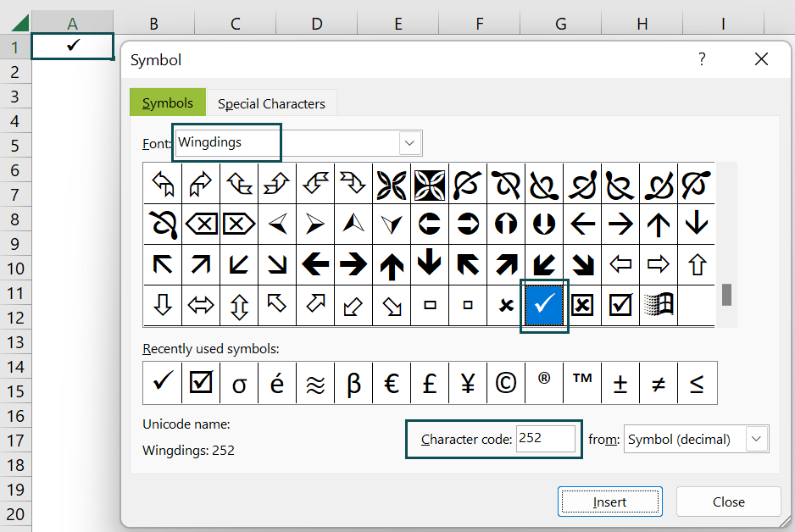This screenshot has width=795, height=532.
Task: Pick é in recently used symbols
Action: click(277, 383)
